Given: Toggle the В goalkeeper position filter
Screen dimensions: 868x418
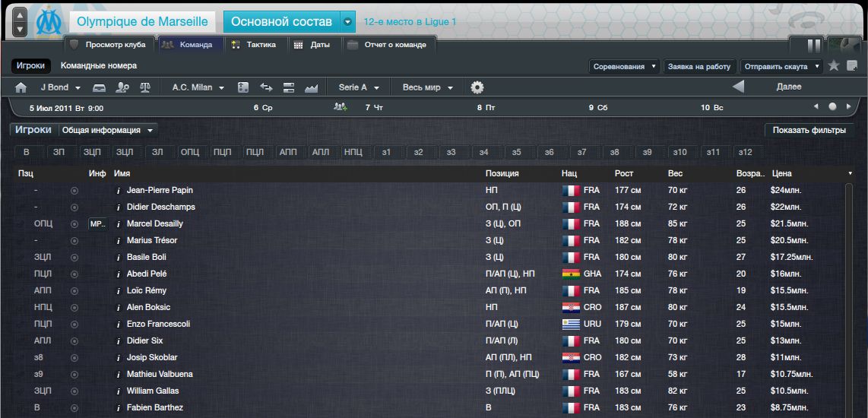Looking at the screenshot, I should (x=27, y=152).
